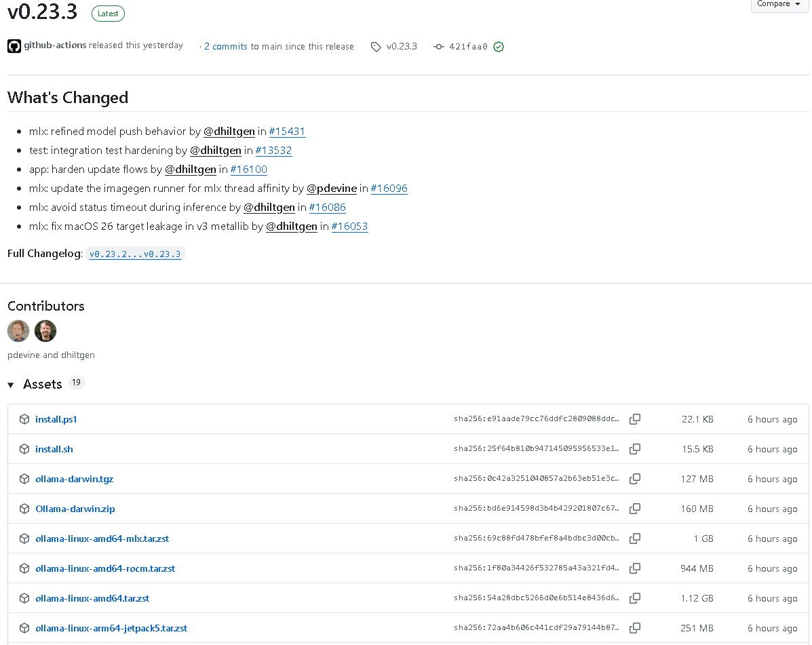Click package icon beside ollama-linux-arm64-jetpack5.tar.zst
812x645 pixels.
24,628
